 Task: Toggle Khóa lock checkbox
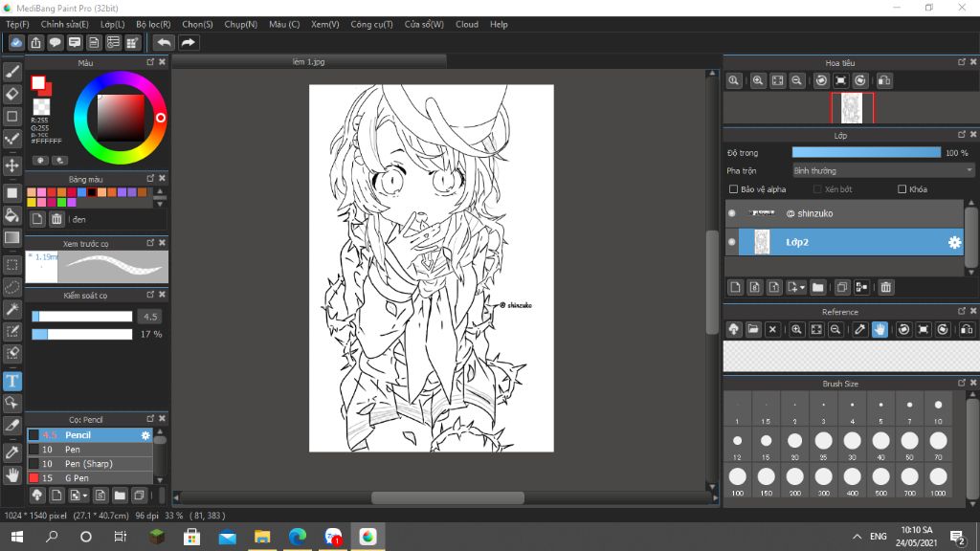[902, 189]
